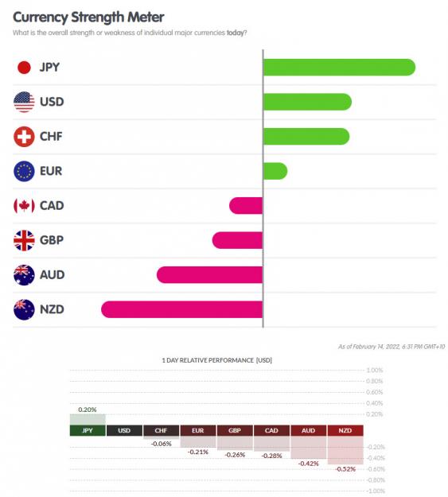Click the European Union flag icon for EUR
The image size is (448, 497).
(x=24, y=171)
